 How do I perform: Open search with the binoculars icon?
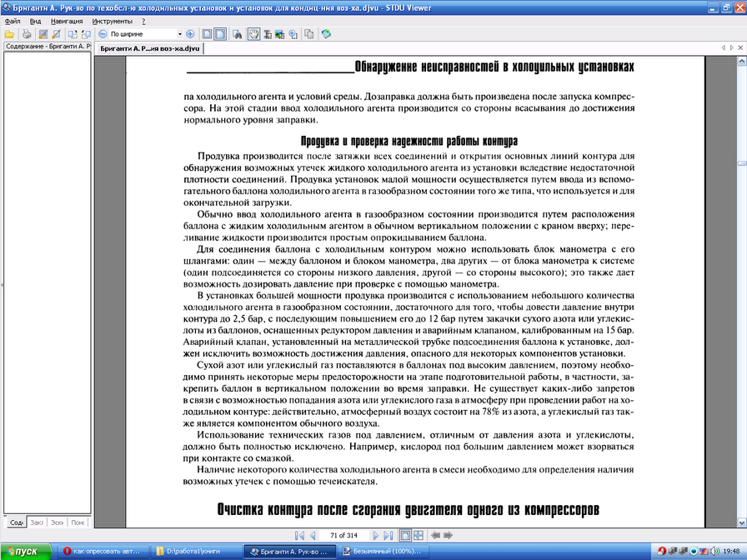click(x=237, y=34)
